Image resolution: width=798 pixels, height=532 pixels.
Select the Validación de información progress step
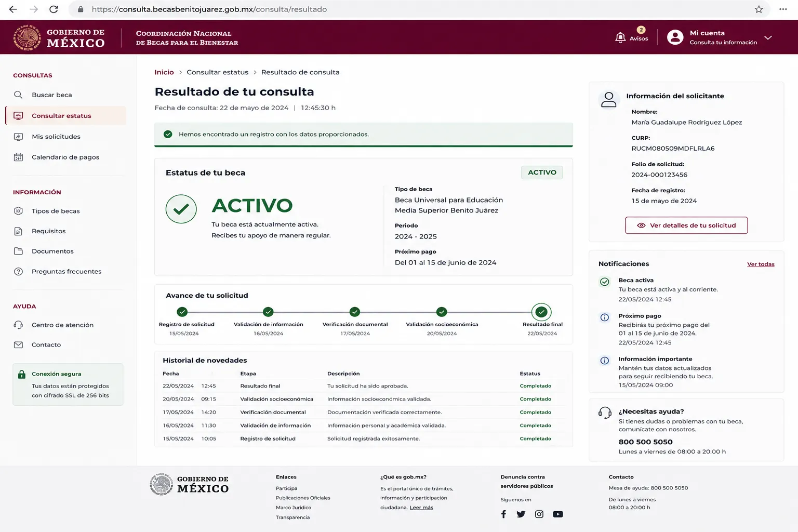tap(268, 312)
